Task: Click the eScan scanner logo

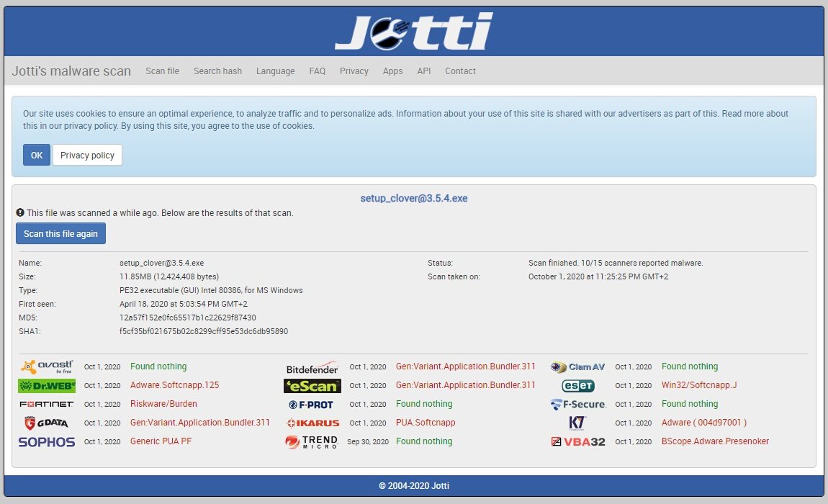Action: tap(312, 386)
